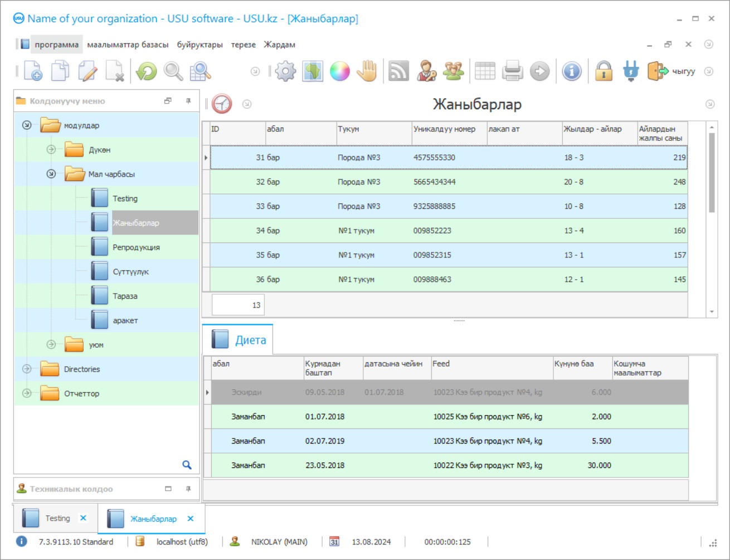This screenshot has width=730, height=560.
Task: Select Репродукция in the tree
Action: pos(136,247)
